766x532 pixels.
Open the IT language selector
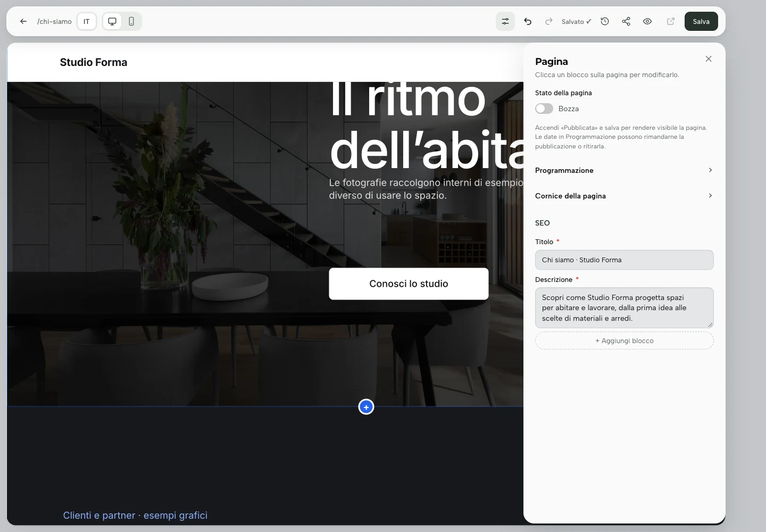point(87,21)
